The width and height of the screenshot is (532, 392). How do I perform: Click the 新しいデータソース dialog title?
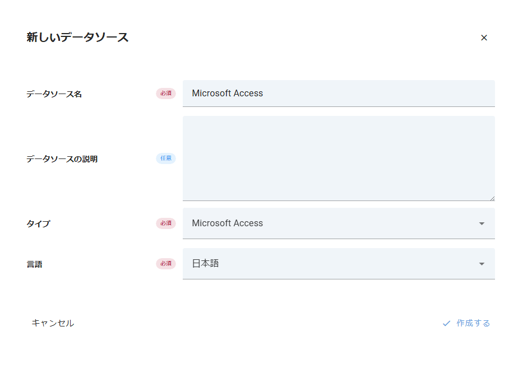click(x=77, y=38)
